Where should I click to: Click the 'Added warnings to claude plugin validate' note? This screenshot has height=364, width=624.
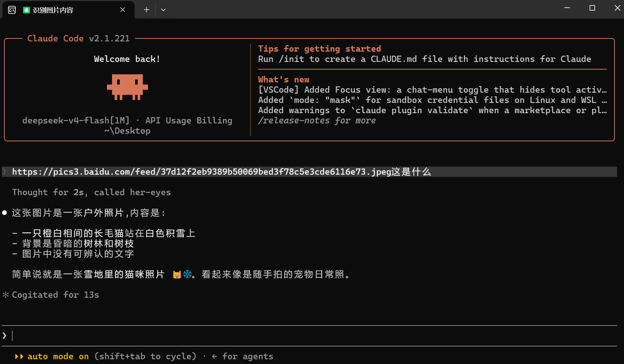432,110
